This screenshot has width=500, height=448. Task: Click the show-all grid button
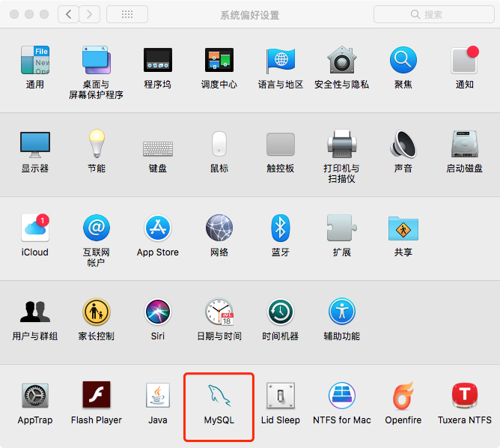(127, 14)
